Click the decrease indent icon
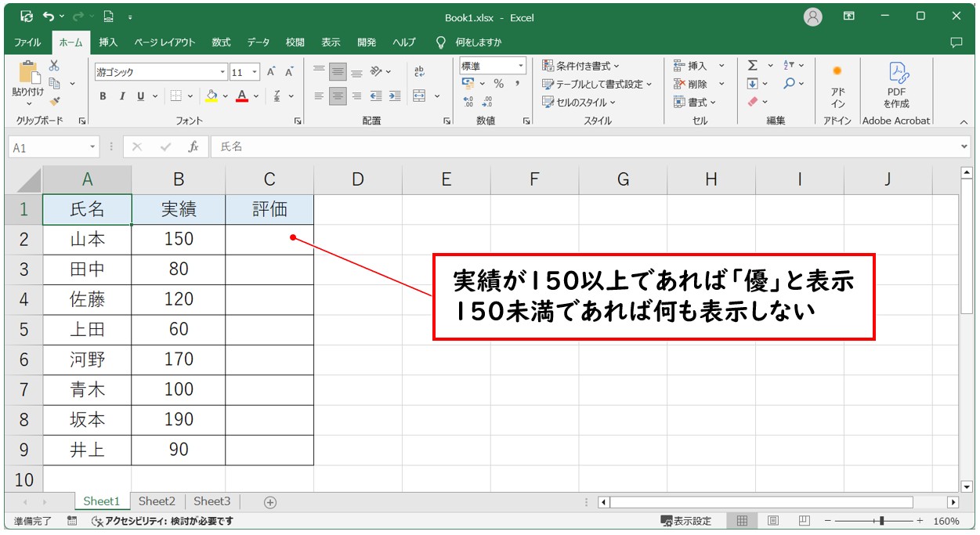This screenshot has height=535, width=980. point(375,96)
